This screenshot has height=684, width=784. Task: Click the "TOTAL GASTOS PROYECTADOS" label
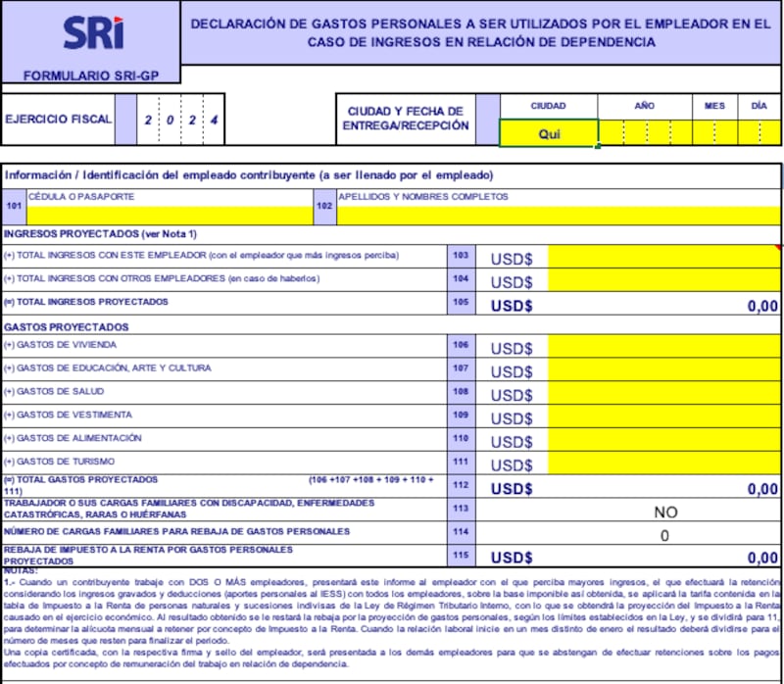coord(81,480)
